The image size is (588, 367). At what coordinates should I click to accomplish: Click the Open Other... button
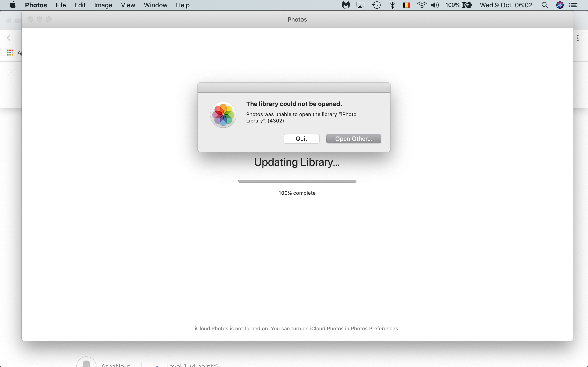pyautogui.click(x=353, y=139)
